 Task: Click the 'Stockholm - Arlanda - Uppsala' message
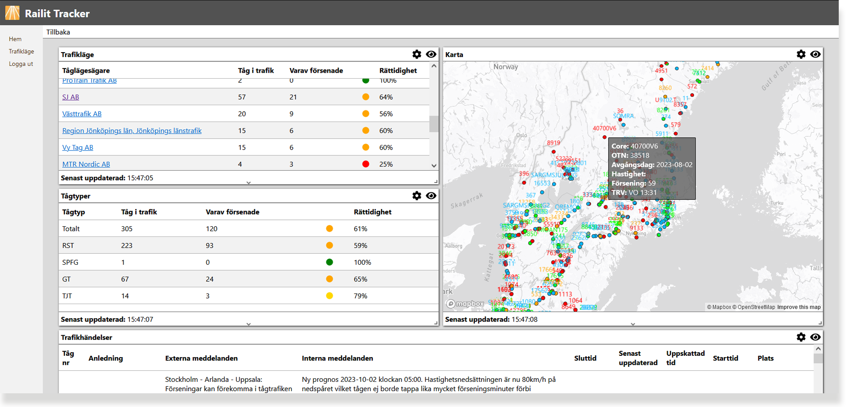click(x=229, y=384)
